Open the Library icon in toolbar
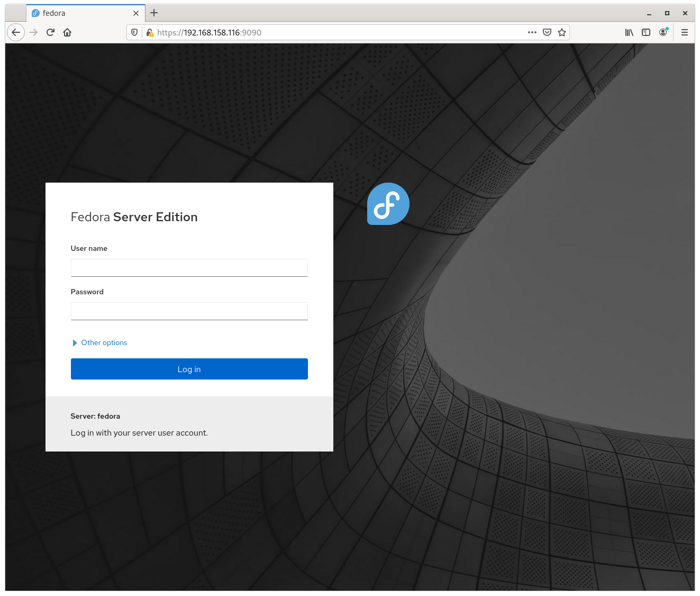Image resolution: width=700 pixels, height=596 pixels. click(x=629, y=32)
